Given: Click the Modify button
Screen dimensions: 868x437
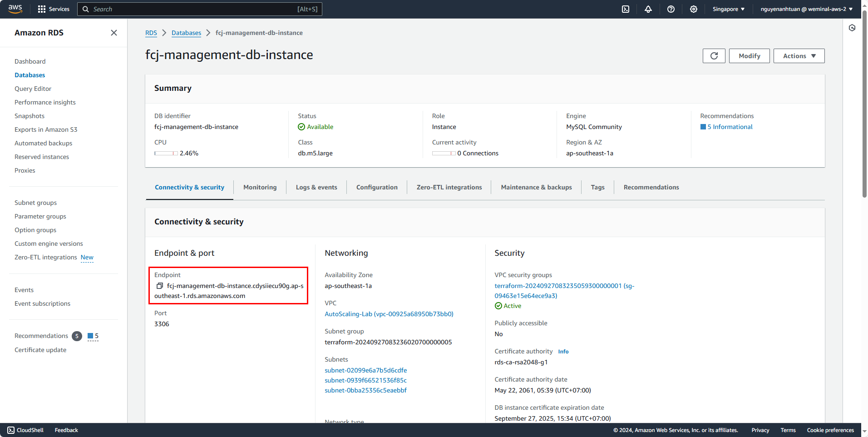Looking at the screenshot, I should pyautogui.click(x=749, y=55).
